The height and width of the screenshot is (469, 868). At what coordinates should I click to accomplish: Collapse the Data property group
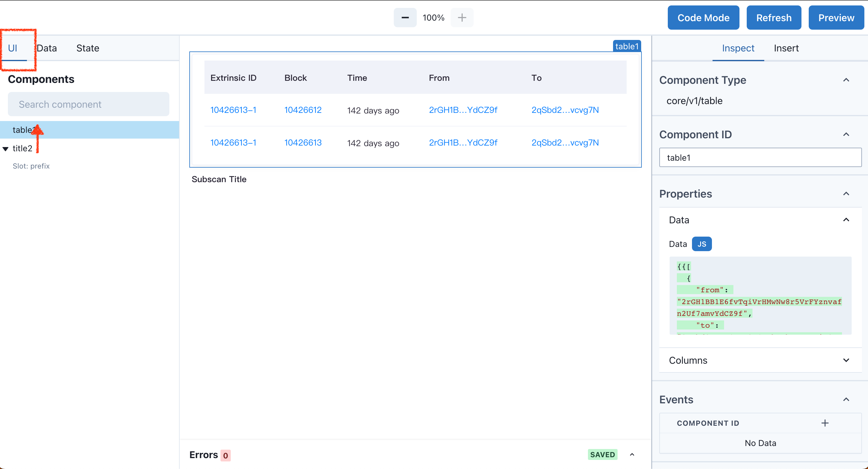[x=846, y=220]
